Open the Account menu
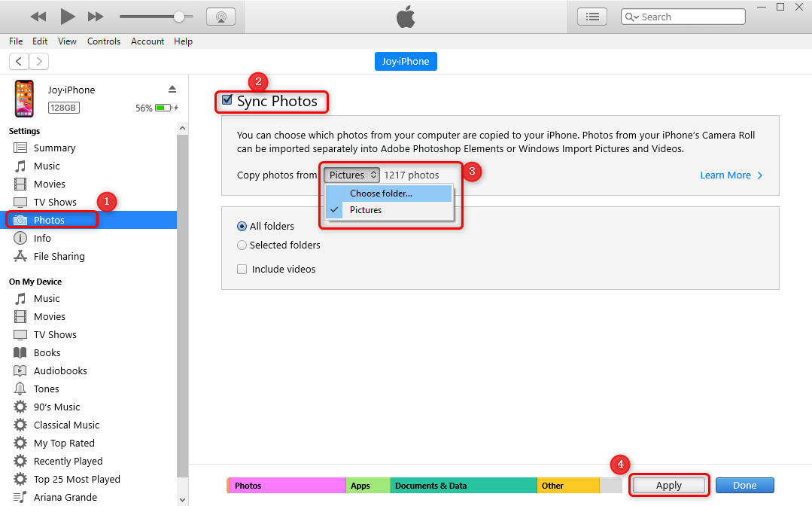812x506 pixels. [x=147, y=41]
